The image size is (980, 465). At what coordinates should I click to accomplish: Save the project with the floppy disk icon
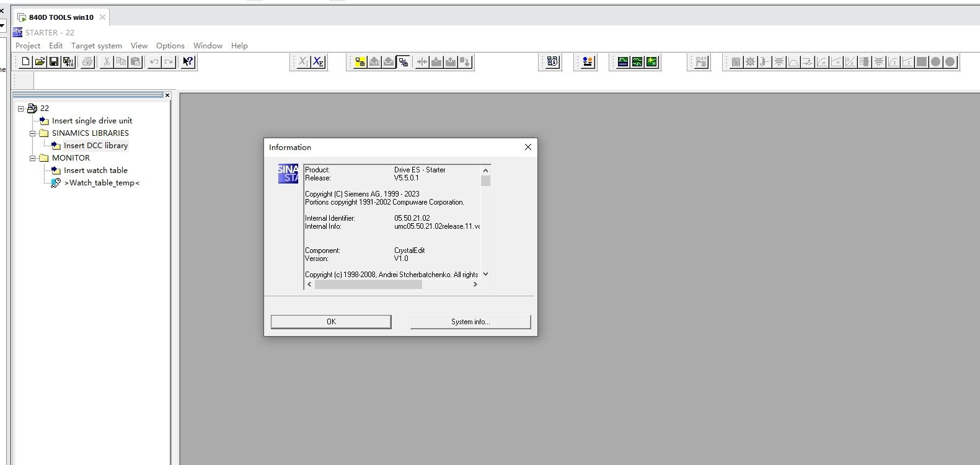click(54, 61)
